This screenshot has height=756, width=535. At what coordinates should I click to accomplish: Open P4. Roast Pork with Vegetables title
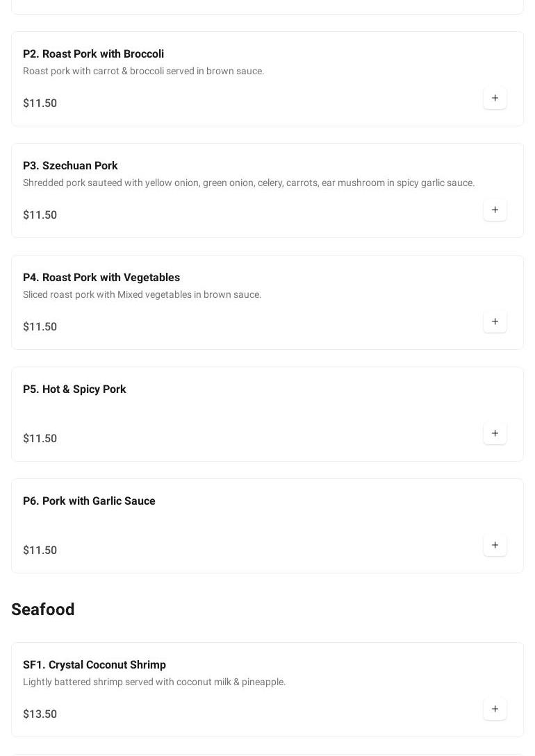pos(101,278)
